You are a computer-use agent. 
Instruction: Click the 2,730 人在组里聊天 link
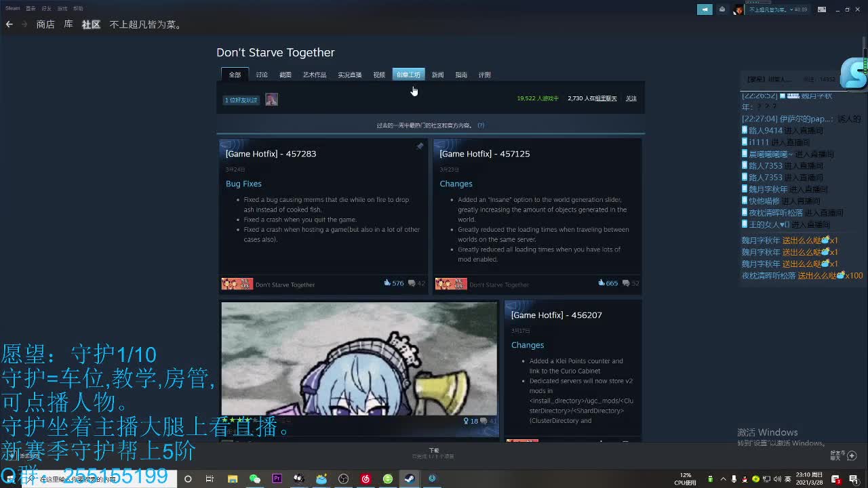click(x=592, y=98)
